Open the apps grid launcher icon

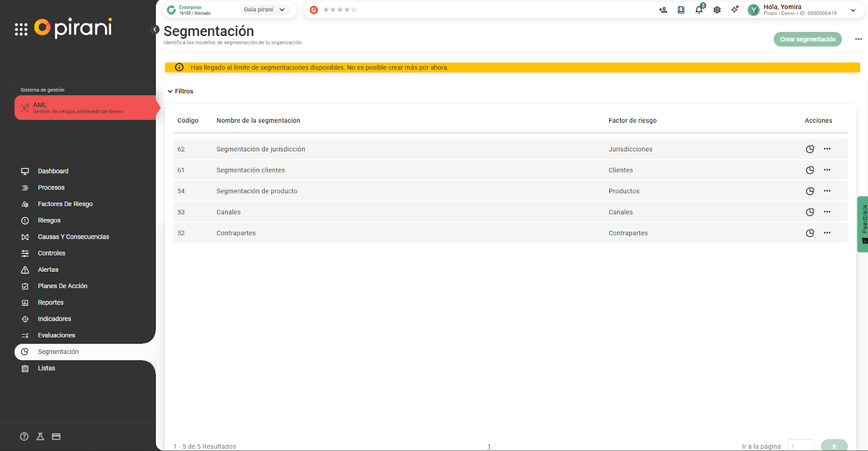(21, 29)
